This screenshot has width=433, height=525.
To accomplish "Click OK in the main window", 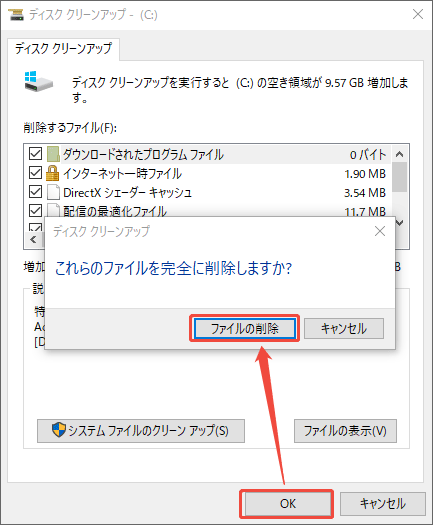I will (288, 504).
